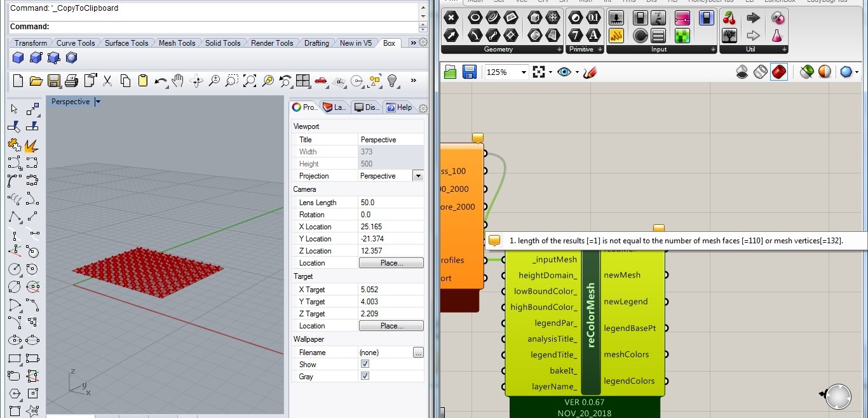Click the Grasshopper save file disk icon

(x=470, y=72)
